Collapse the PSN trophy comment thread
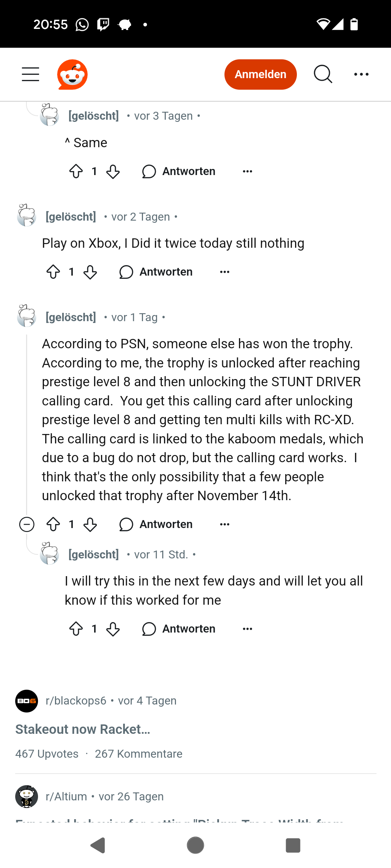 click(27, 524)
